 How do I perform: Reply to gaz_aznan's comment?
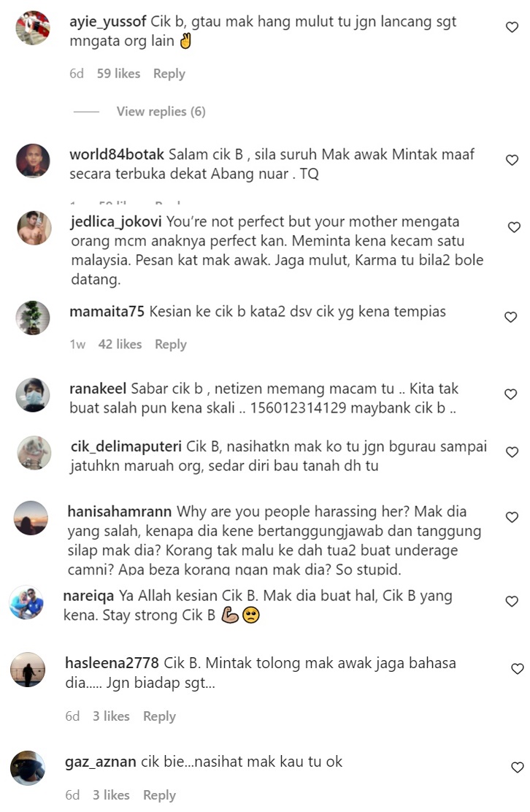click(x=159, y=795)
